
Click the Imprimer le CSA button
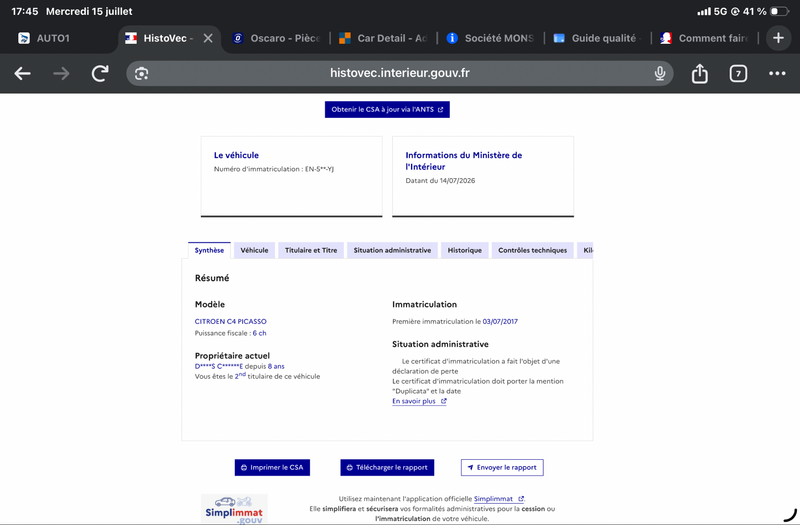[272, 467]
